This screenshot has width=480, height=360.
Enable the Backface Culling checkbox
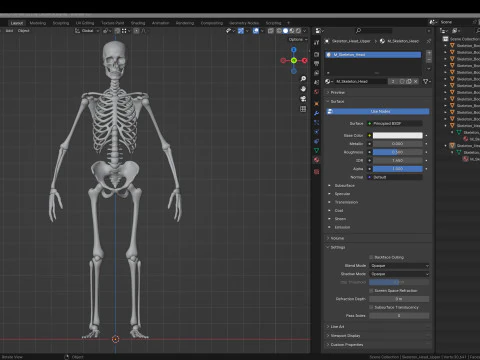tap(371, 257)
